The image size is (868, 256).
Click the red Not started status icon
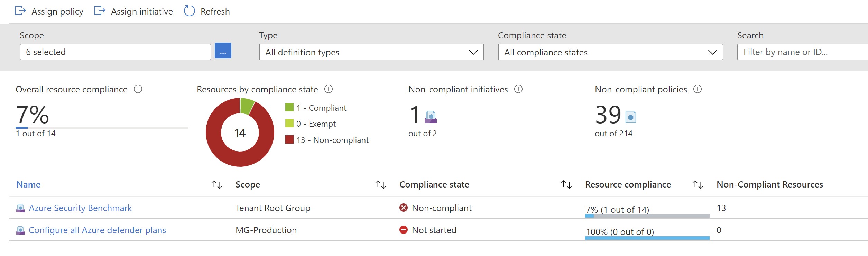click(404, 230)
